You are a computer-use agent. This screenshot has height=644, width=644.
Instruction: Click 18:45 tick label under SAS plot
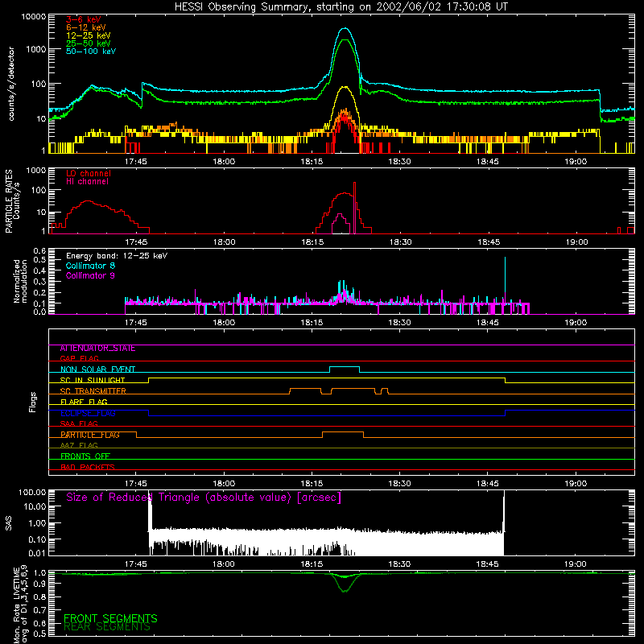488,564
